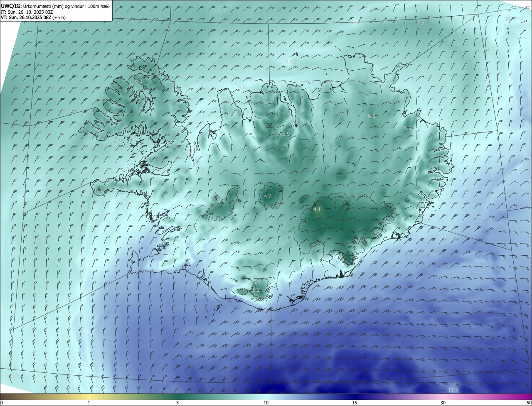Click the 6.0 value label on the western peninsula

click(x=99, y=190)
